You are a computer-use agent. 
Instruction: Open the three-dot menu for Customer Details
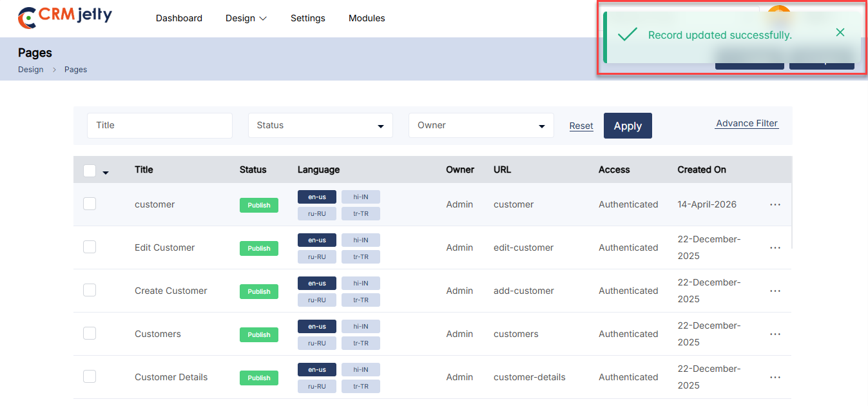pos(775,377)
